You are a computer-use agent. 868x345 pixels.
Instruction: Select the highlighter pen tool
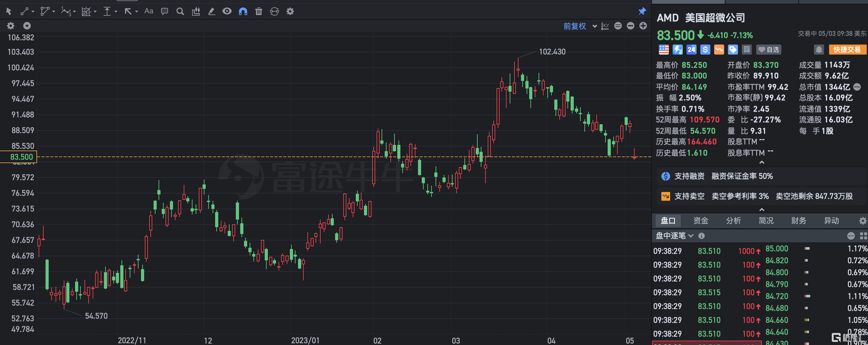[x=212, y=11]
